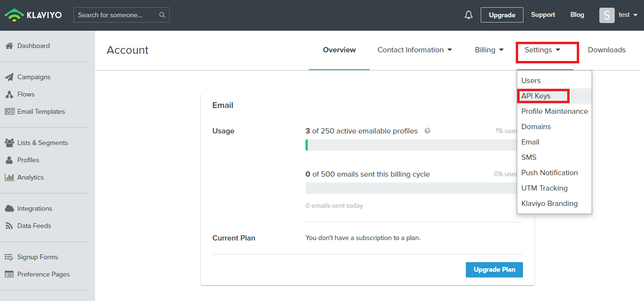Viewport: 644px width, 301px height.
Task: Choose Email from Settings menu
Action: click(555, 142)
